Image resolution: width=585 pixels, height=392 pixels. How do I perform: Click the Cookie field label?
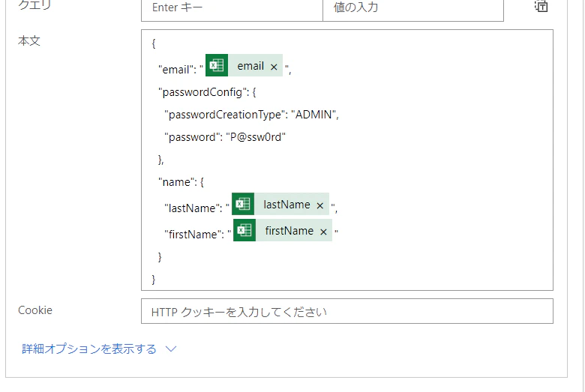35,310
